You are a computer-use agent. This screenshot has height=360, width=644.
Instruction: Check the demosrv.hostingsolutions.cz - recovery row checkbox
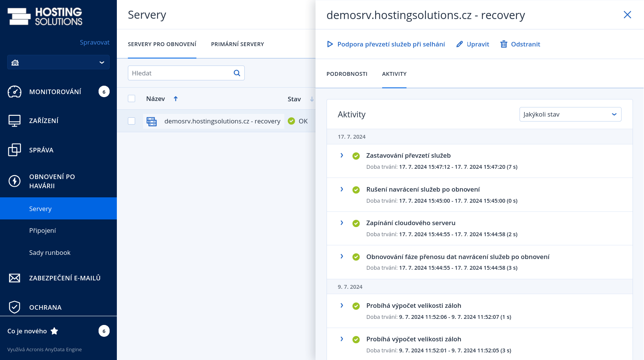coord(132,121)
